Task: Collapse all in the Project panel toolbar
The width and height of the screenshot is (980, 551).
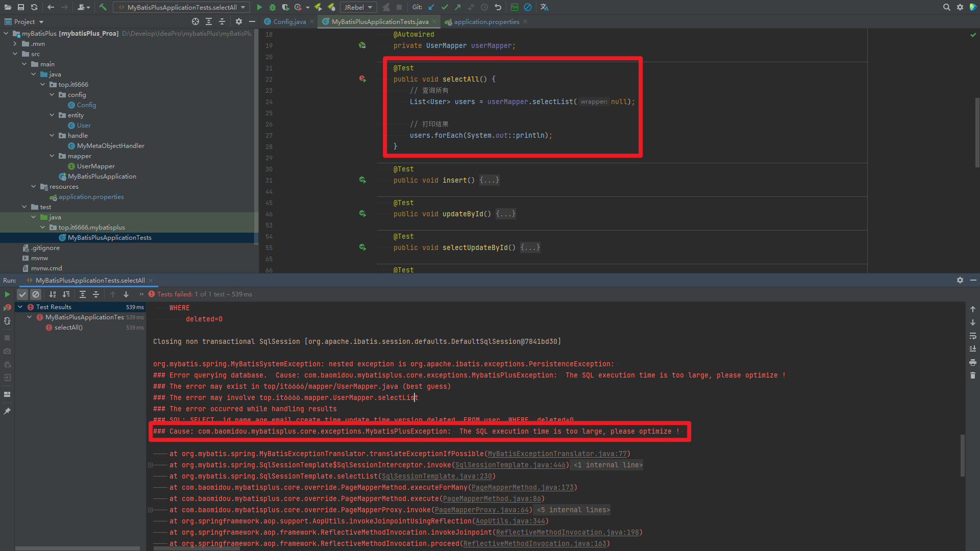Action: (222, 21)
